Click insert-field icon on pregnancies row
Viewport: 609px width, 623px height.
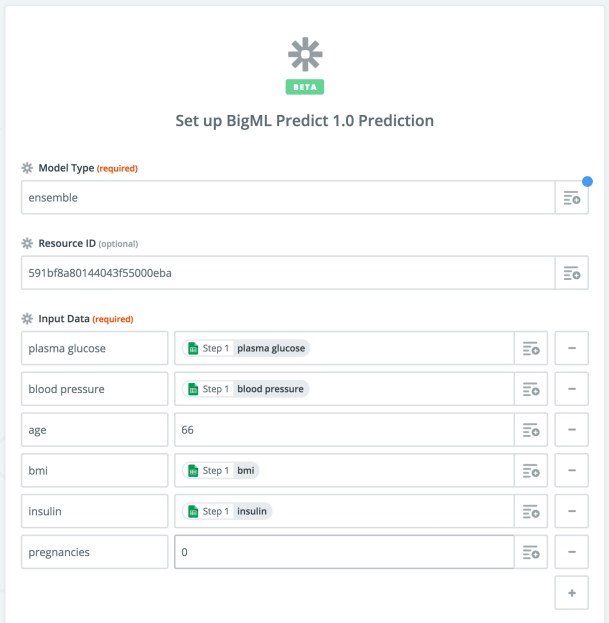click(531, 552)
